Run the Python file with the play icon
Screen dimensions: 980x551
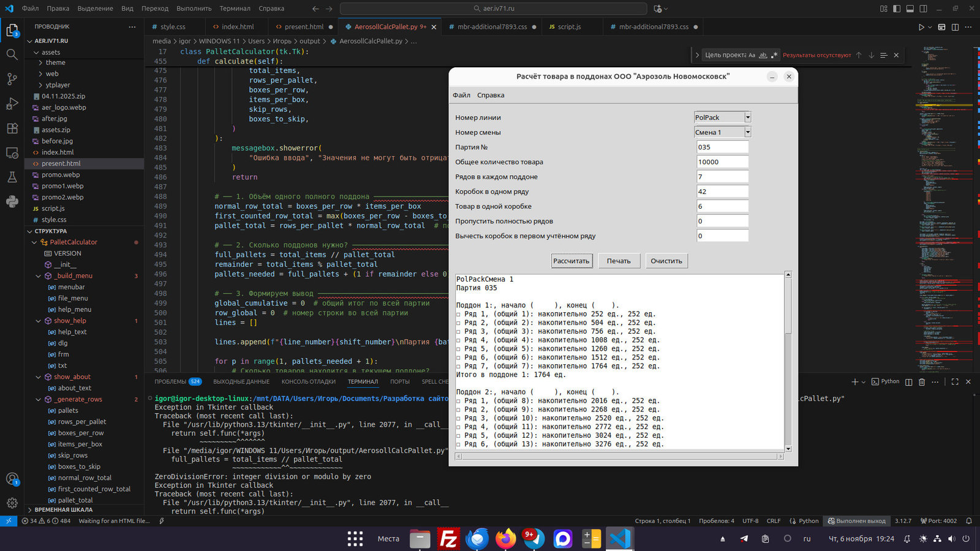click(x=921, y=27)
